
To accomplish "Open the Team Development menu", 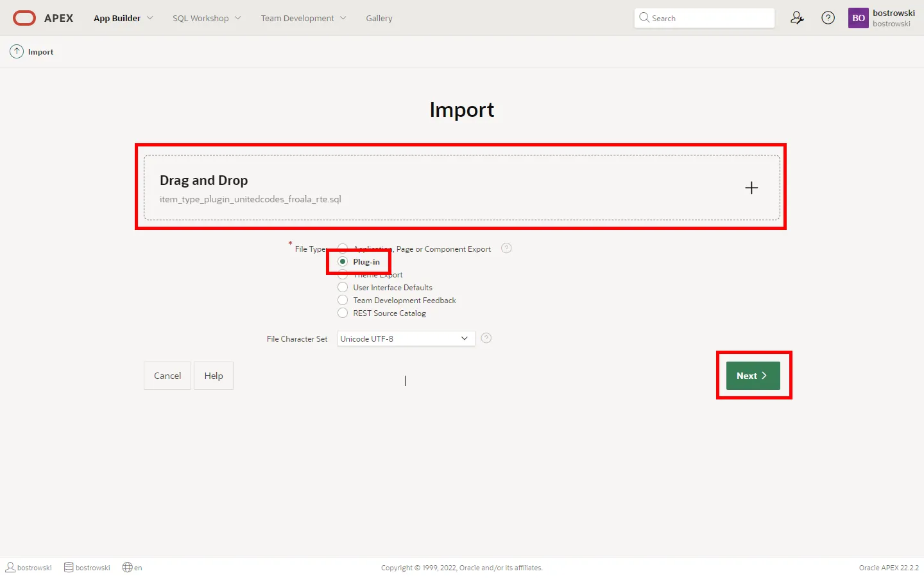I will 303,18.
